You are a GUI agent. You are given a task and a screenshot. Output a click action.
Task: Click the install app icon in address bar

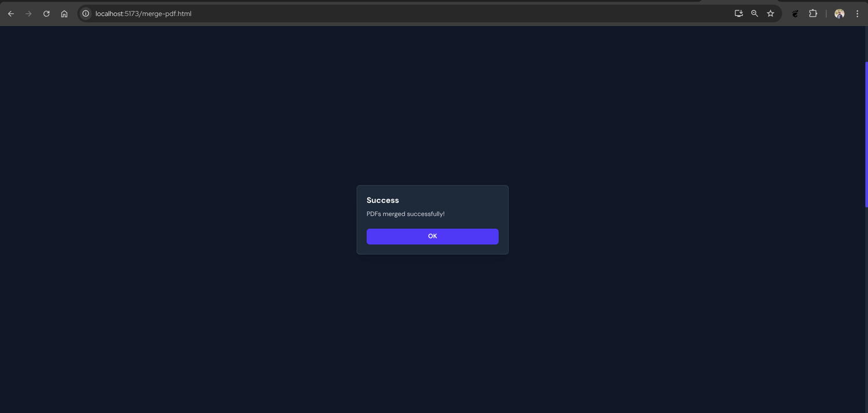(x=738, y=13)
